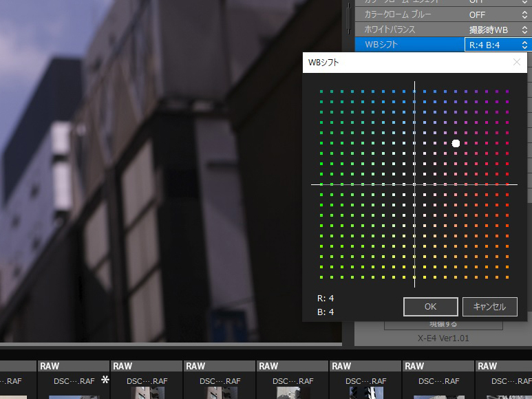This screenshot has height=399, width=532.
Task: Click the center point of the WB shift grid
Action: tap(414, 184)
